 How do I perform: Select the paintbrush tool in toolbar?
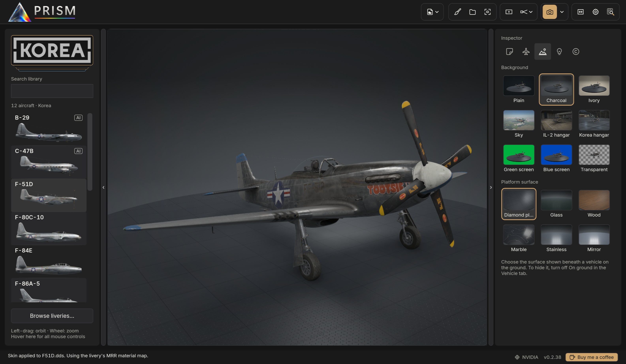pos(458,12)
